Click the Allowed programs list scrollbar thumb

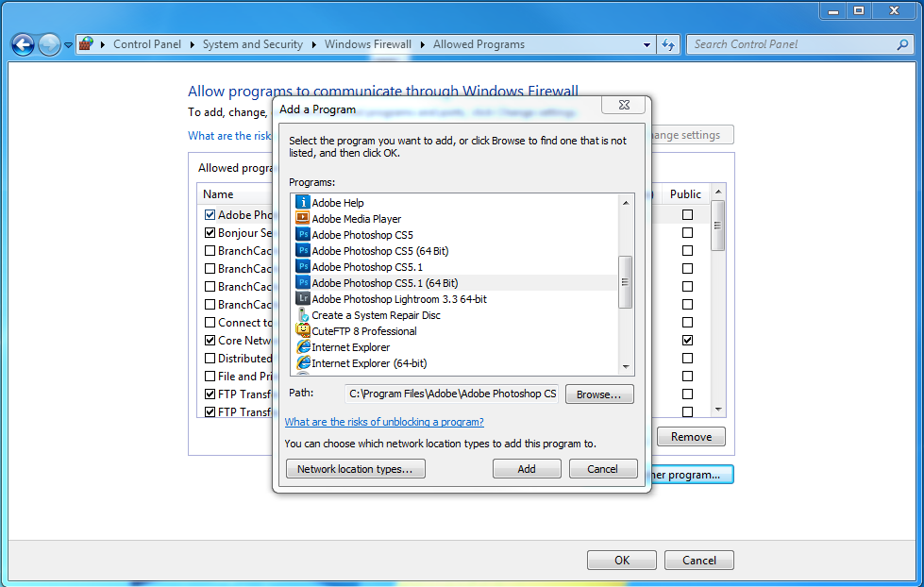pos(717,226)
